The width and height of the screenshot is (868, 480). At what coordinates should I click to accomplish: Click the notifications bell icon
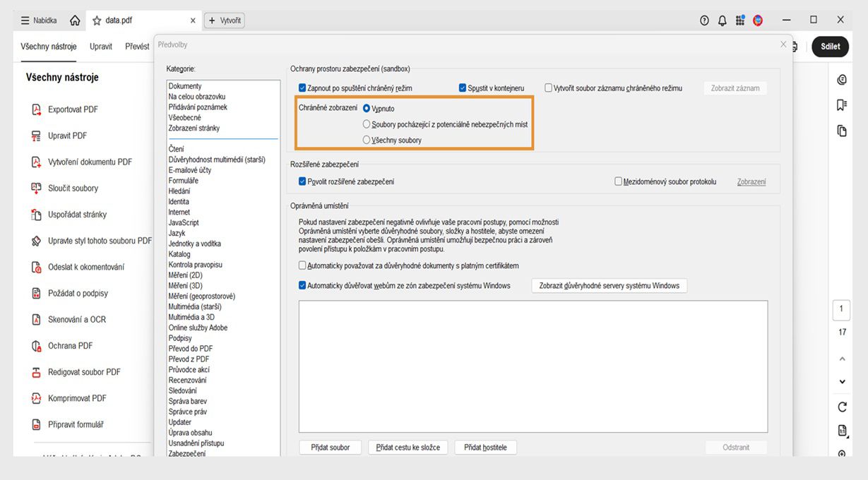coord(722,20)
